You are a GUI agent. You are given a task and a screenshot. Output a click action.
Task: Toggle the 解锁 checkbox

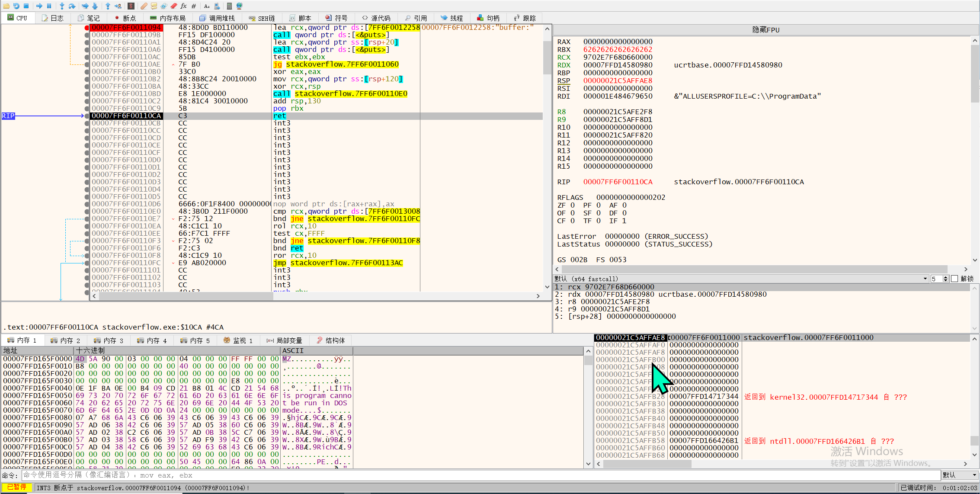point(954,279)
